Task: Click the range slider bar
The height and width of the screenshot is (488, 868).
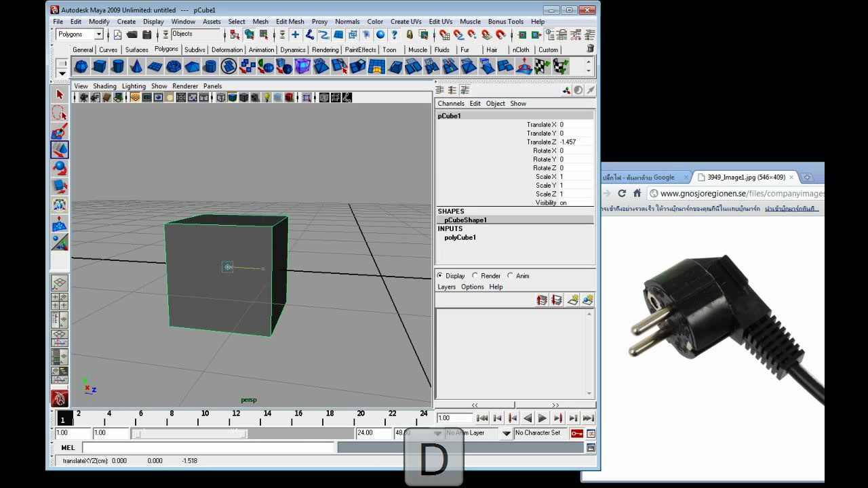Action: point(190,433)
